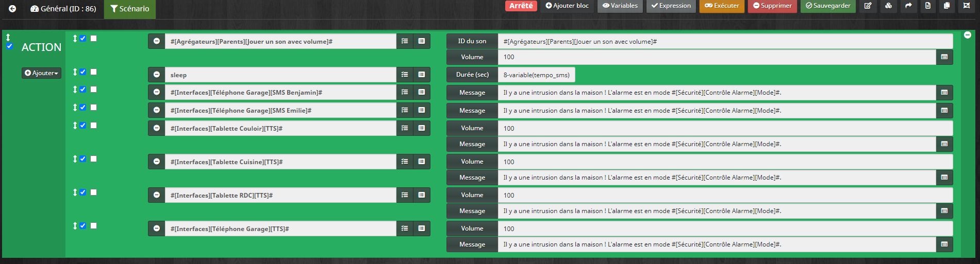The width and height of the screenshot is (980, 264).
Task: Go back with the left arrow icon
Action: (12, 9)
